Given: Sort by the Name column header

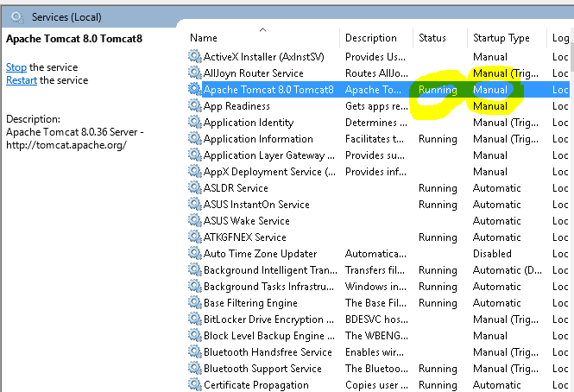Looking at the screenshot, I should pos(204,38).
